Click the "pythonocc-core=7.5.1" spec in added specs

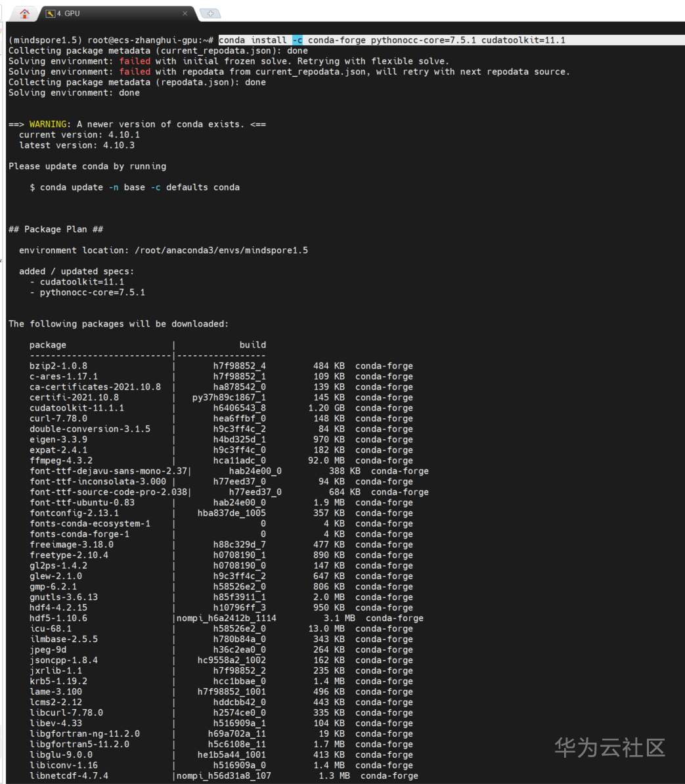93,292
